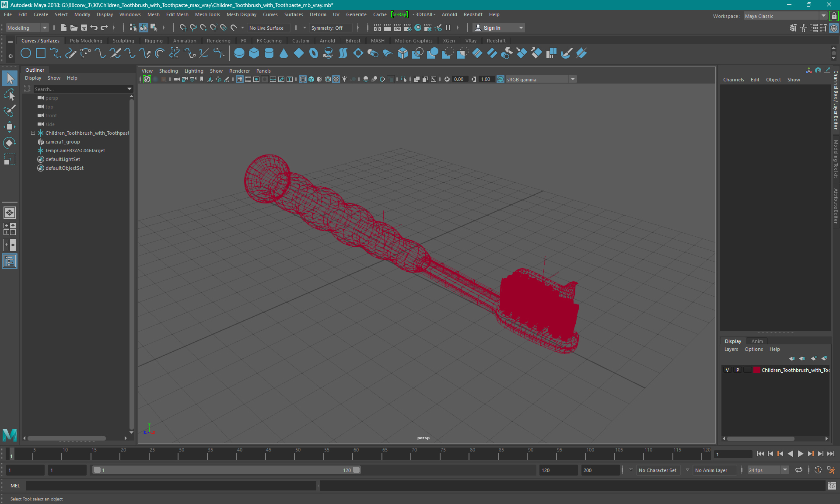Viewport: 840px width, 504px height.
Task: Create a NURBS torus from shelf
Action: (x=314, y=53)
